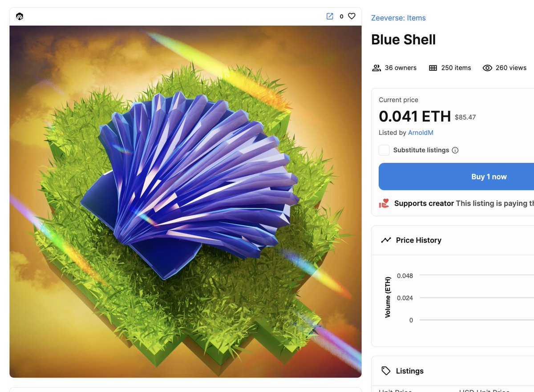Image resolution: width=534 pixels, height=392 pixels.
Task: Click the Supports creator label
Action: [x=424, y=203]
